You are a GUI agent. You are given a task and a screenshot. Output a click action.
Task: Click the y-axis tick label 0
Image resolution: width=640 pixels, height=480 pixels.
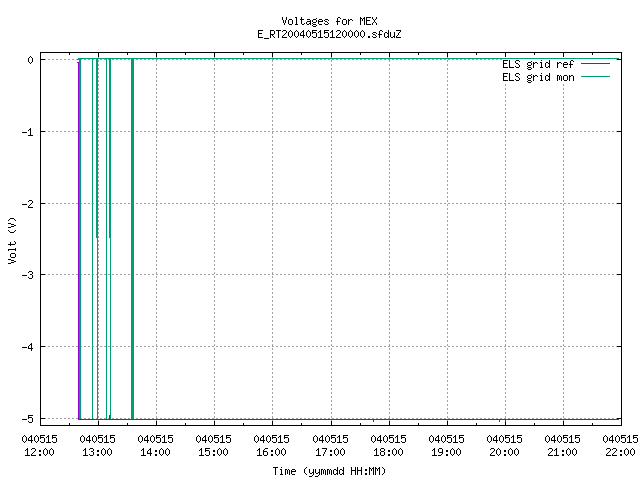click(30, 60)
